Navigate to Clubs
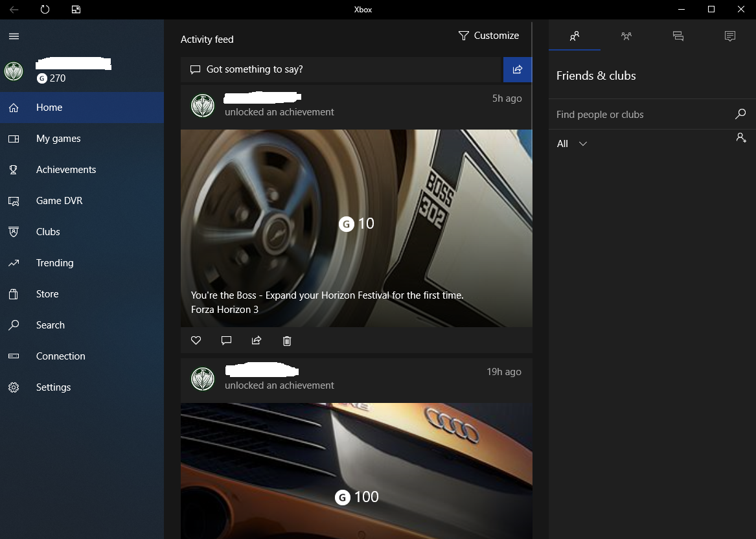The image size is (756, 539). (x=82, y=232)
